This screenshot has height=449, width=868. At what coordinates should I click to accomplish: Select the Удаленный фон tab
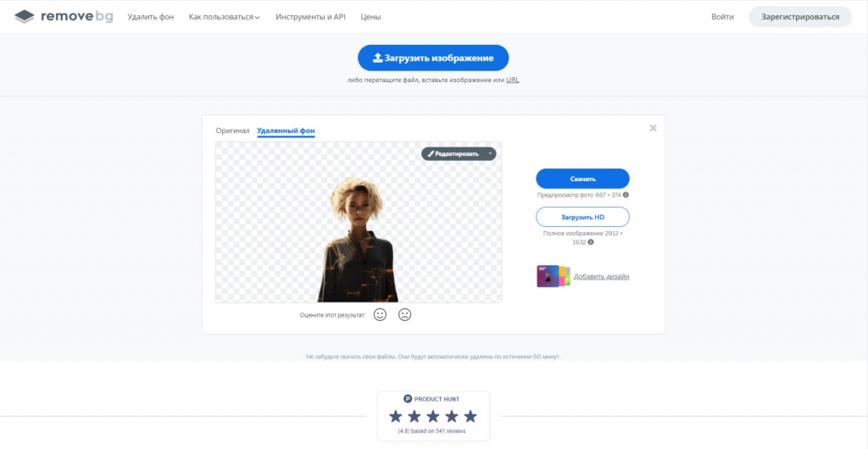click(286, 130)
